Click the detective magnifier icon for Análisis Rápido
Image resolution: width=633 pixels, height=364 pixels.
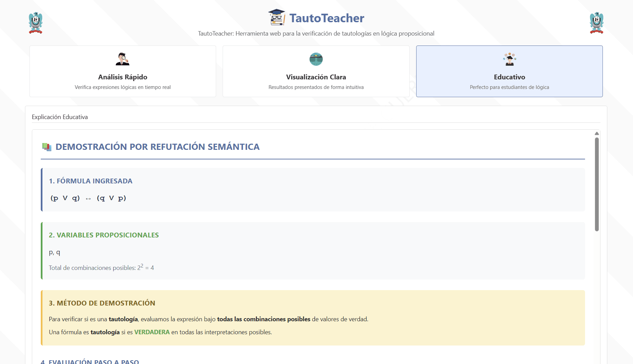pos(123,59)
